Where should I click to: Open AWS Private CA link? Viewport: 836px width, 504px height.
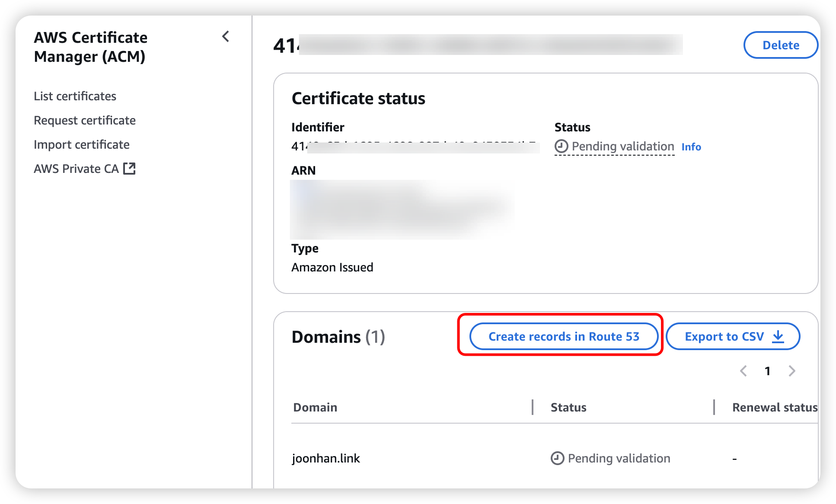coord(76,169)
